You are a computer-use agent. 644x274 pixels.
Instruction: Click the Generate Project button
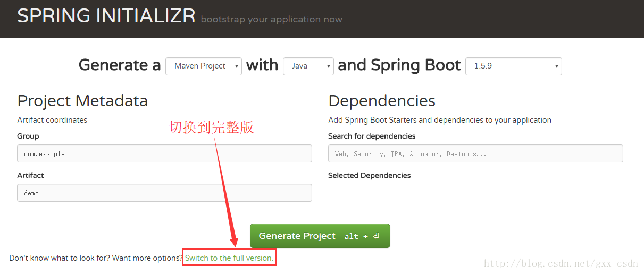tap(320, 236)
